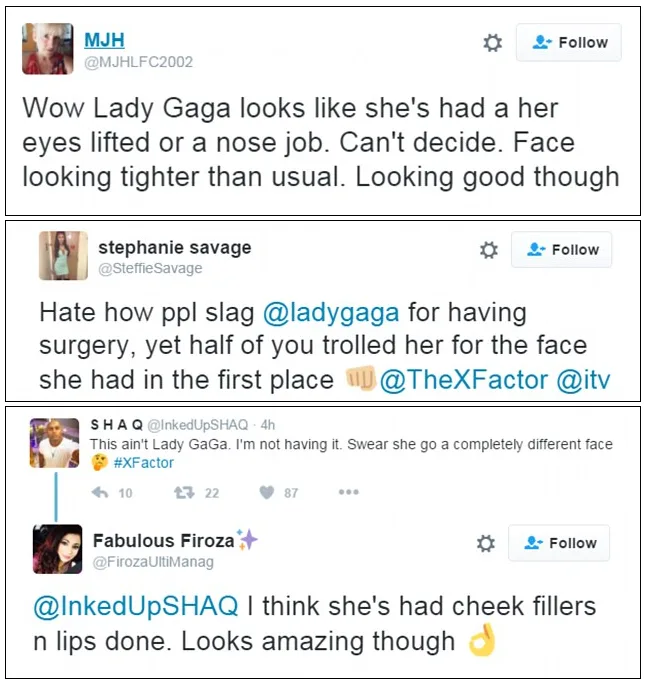
Task: Open the MJH profile name link
Action: (x=104, y=40)
